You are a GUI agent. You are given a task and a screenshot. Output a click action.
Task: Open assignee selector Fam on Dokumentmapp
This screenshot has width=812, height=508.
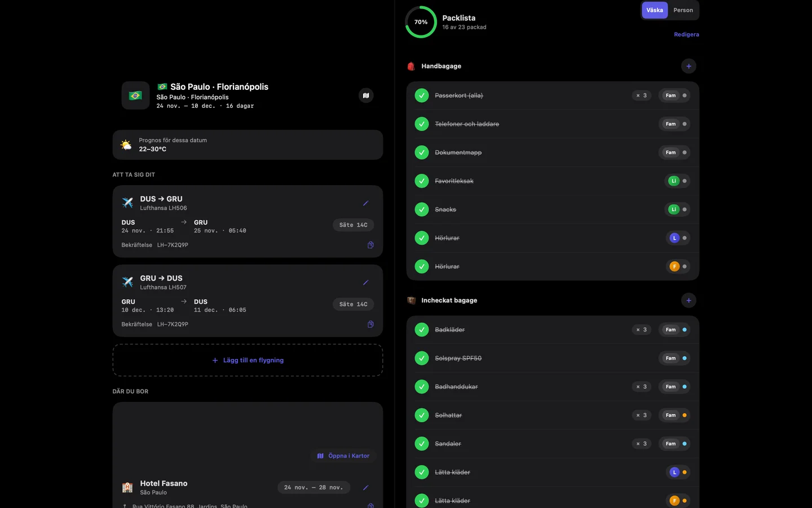click(674, 152)
